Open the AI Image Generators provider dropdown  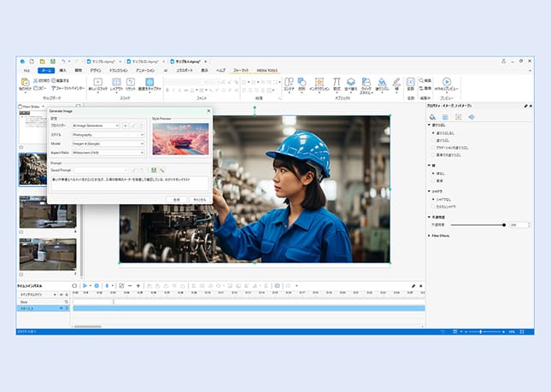coord(95,126)
